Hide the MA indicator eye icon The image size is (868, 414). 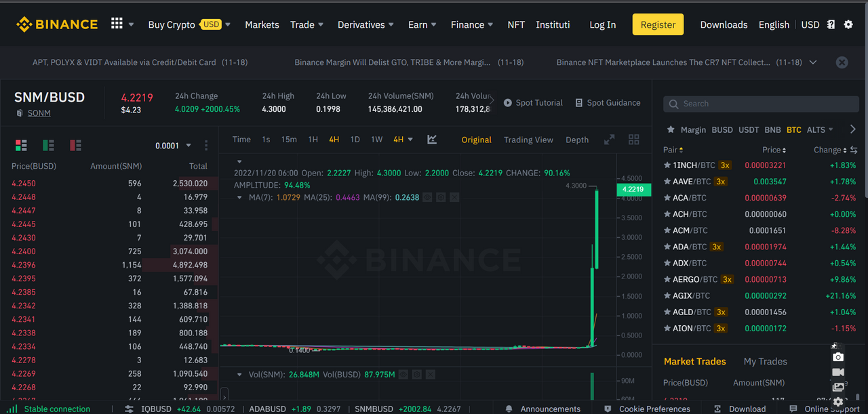point(428,197)
